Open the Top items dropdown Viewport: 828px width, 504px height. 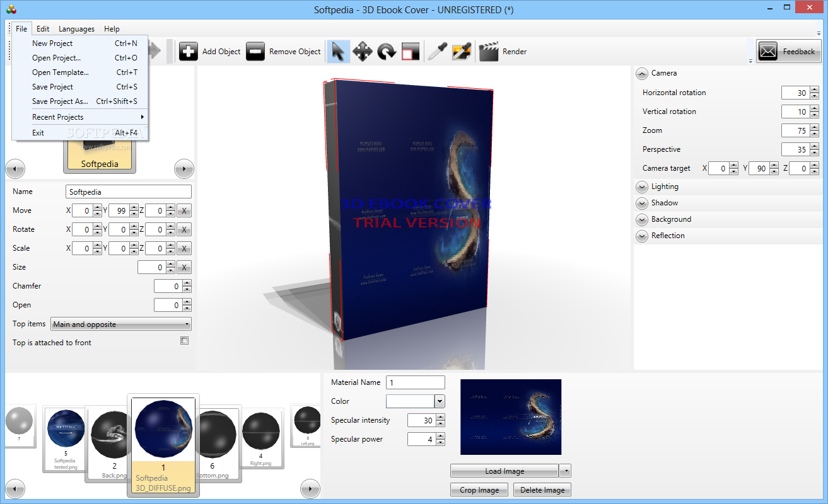(120, 324)
